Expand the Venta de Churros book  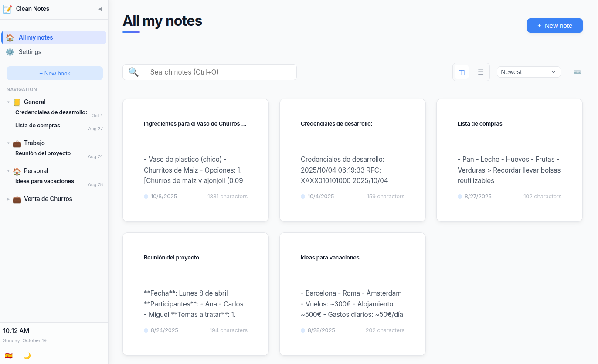[x=8, y=199]
